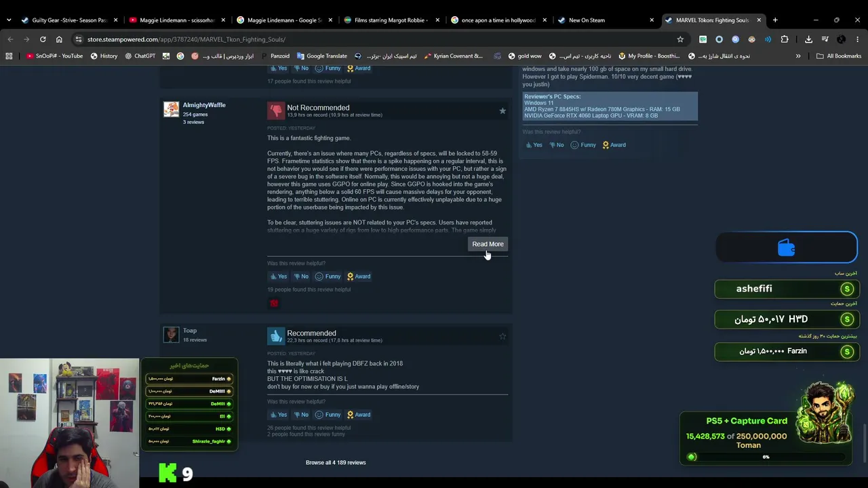Reload the Steam store page
This screenshot has width=868, height=488.
[43, 39]
